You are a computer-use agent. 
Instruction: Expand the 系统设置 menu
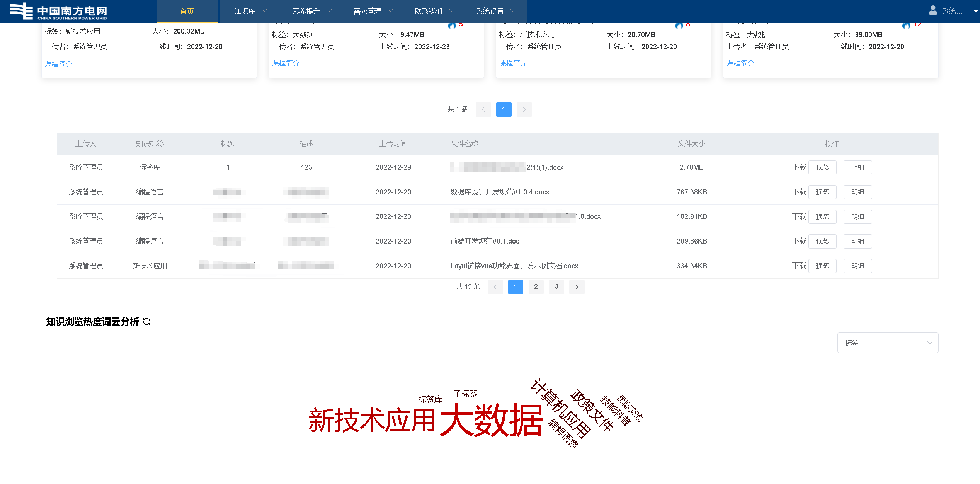pyautogui.click(x=495, y=11)
